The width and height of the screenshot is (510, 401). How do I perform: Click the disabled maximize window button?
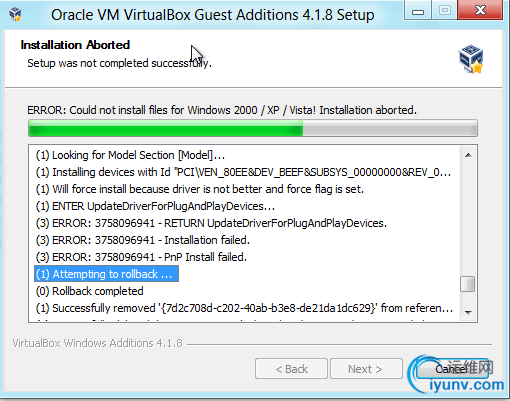click(445, 11)
